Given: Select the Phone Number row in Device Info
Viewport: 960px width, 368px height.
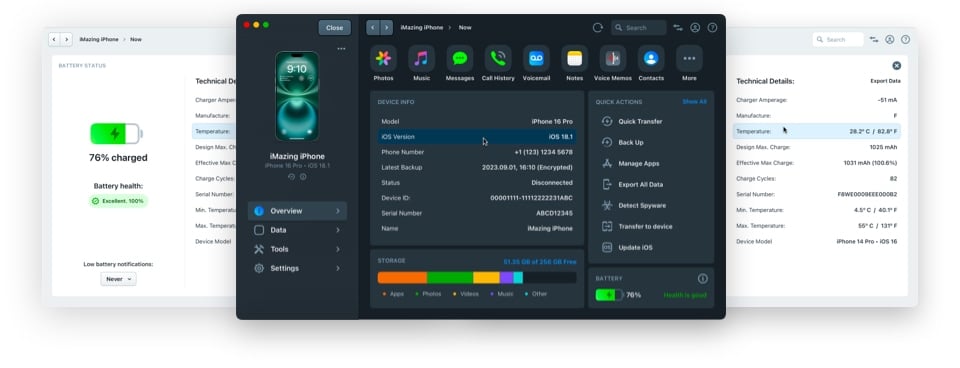Looking at the screenshot, I should click(x=476, y=152).
